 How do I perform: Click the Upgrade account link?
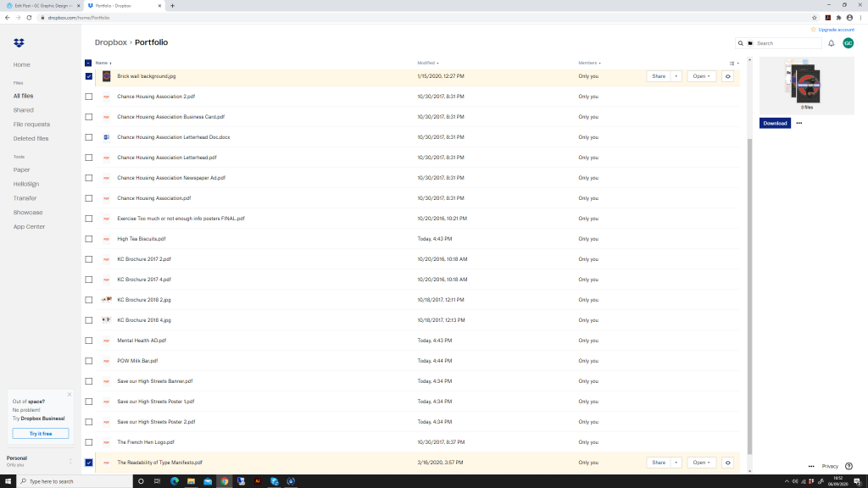click(x=835, y=30)
